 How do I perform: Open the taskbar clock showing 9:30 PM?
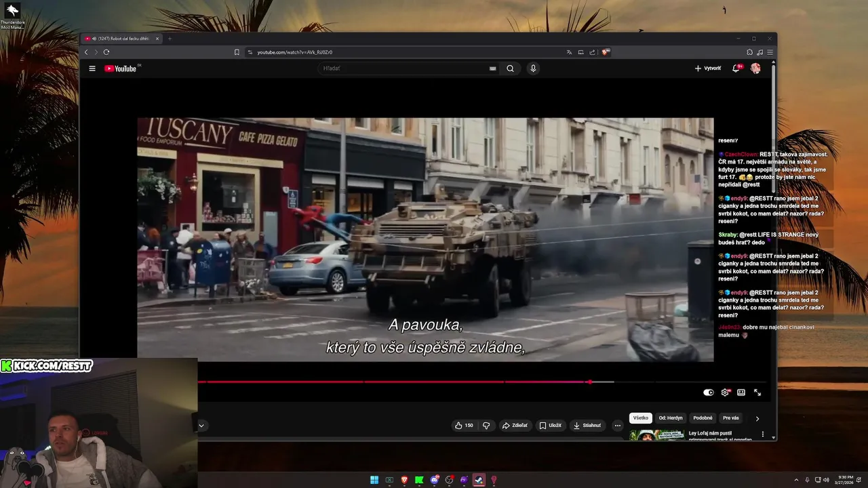click(x=846, y=480)
